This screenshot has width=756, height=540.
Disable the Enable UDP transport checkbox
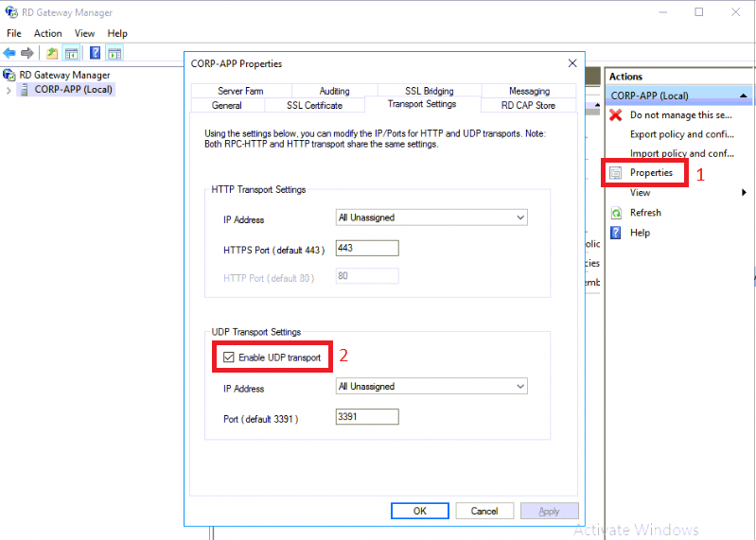[x=229, y=357]
